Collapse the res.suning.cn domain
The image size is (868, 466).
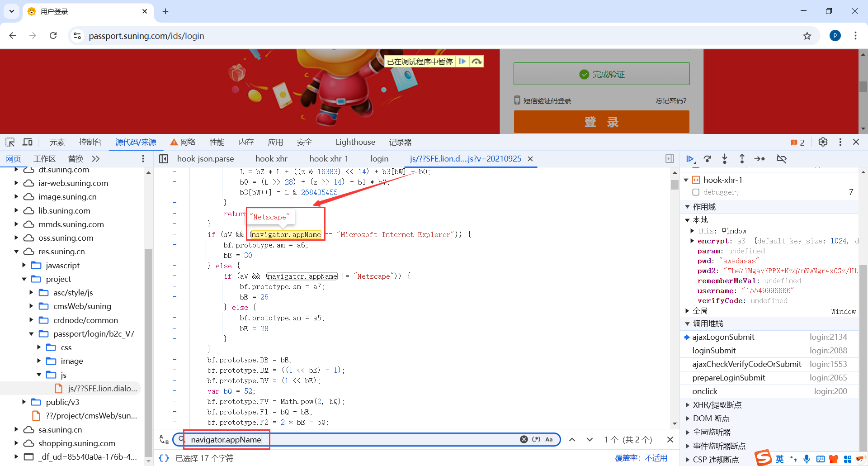[x=16, y=251]
